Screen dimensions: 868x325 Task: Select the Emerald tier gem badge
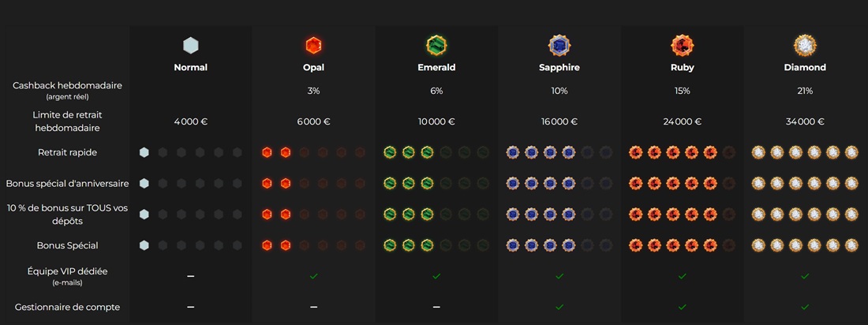click(436, 46)
